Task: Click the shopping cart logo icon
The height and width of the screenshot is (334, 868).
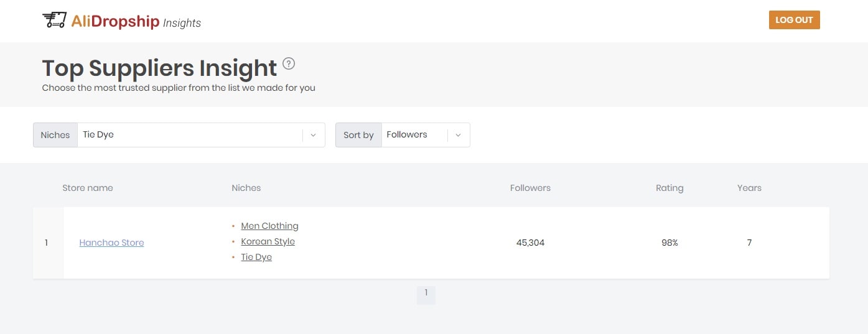Action: pos(54,21)
